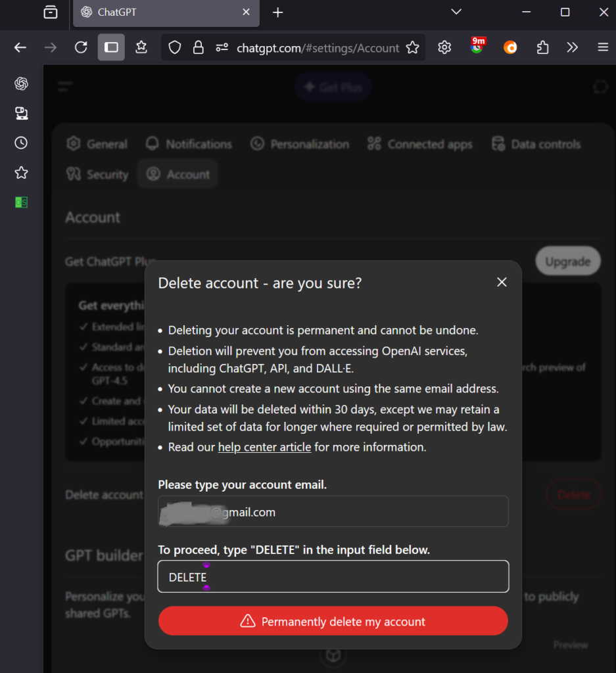Click the bookmarks star toolbar button
Screen dimensions: 616x673
[141, 47]
